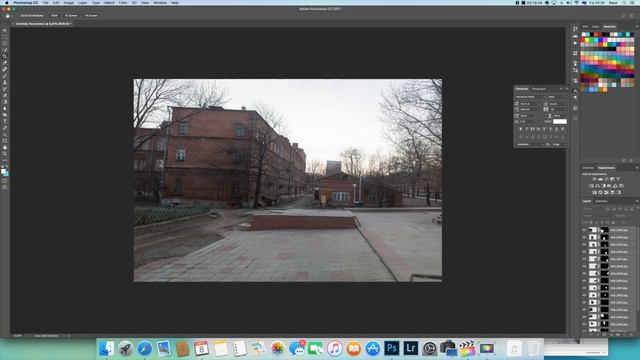Open the Layers panel options menu

637,201
